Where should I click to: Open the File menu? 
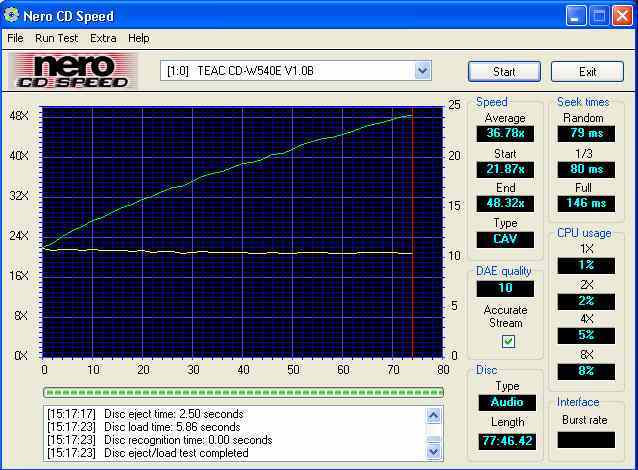15,38
